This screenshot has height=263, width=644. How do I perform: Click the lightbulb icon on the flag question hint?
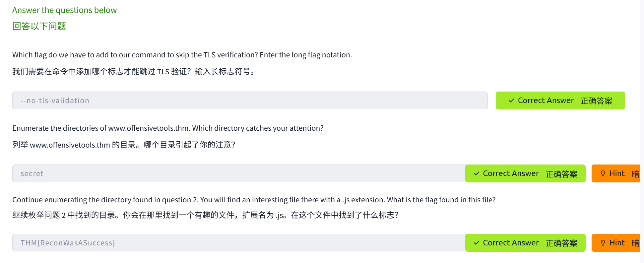pos(603,243)
